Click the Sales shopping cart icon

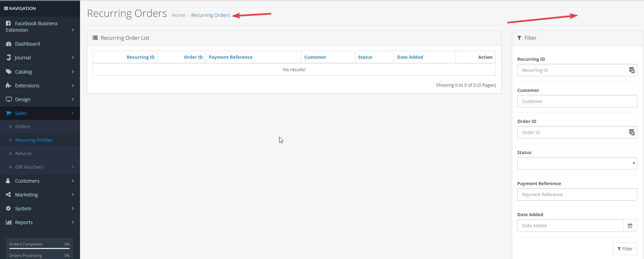tap(9, 113)
